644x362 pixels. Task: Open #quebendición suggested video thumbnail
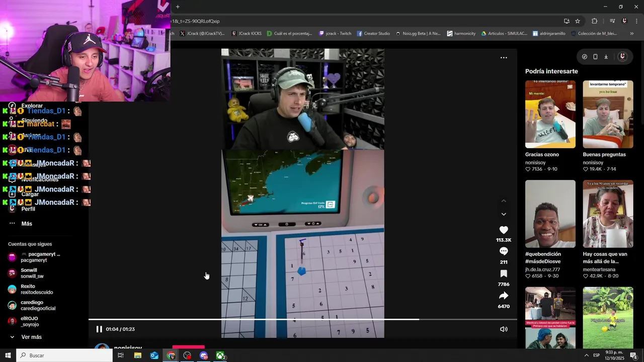550,214
